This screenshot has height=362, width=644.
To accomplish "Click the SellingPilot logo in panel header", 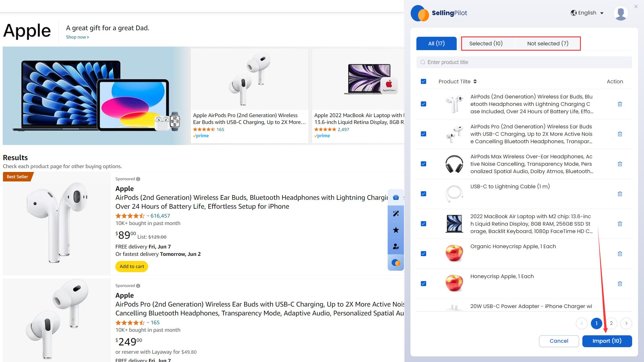I will [x=439, y=13].
